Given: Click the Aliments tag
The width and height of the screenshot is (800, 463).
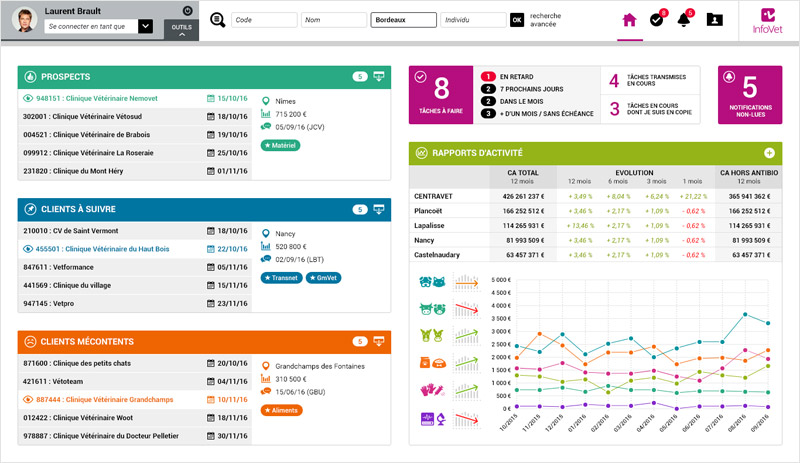Looking at the screenshot, I should pyautogui.click(x=282, y=410).
